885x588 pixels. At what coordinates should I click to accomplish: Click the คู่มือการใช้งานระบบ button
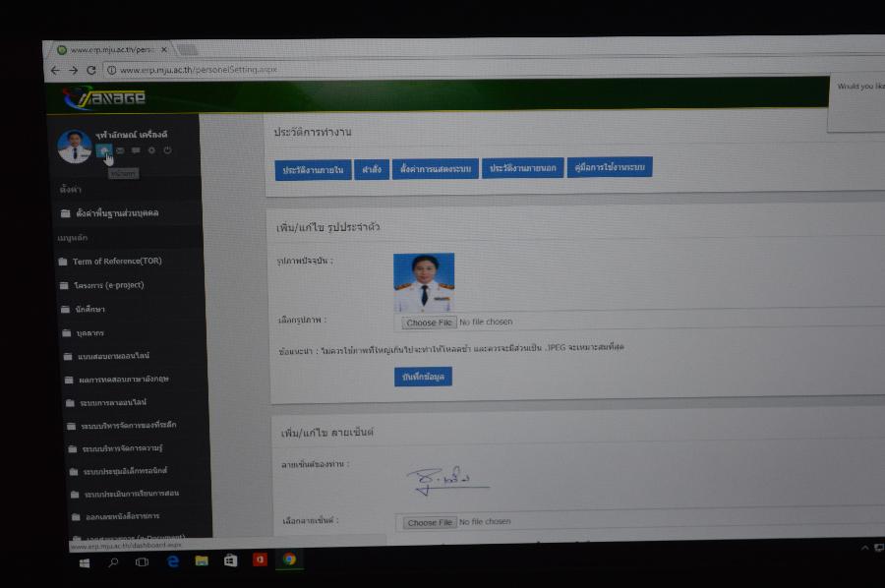tap(610, 167)
